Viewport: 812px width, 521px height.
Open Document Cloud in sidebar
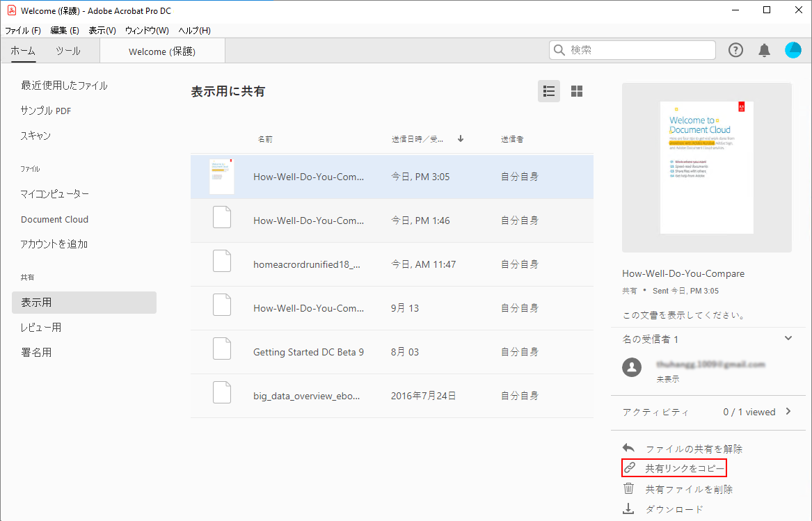point(54,219)
